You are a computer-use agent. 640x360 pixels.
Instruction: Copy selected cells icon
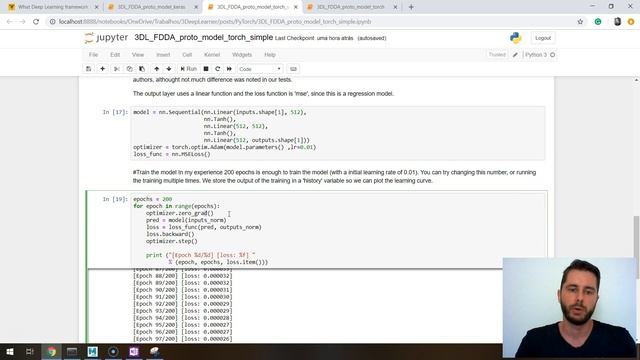[x=129, y=69]
